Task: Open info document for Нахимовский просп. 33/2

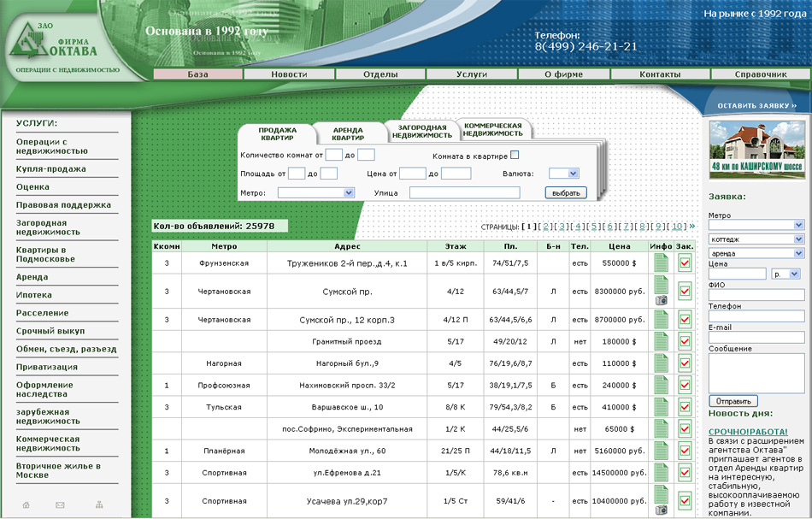Action: click(x=661, y=385)
